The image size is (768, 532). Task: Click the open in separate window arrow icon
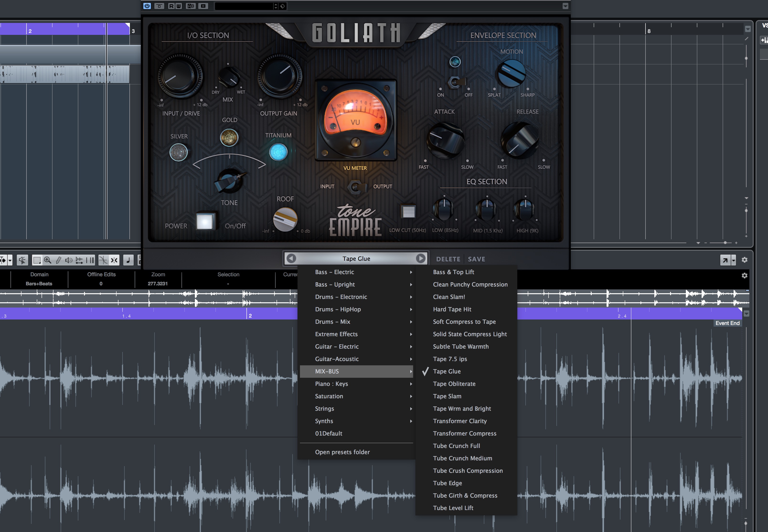pos(725,260)
